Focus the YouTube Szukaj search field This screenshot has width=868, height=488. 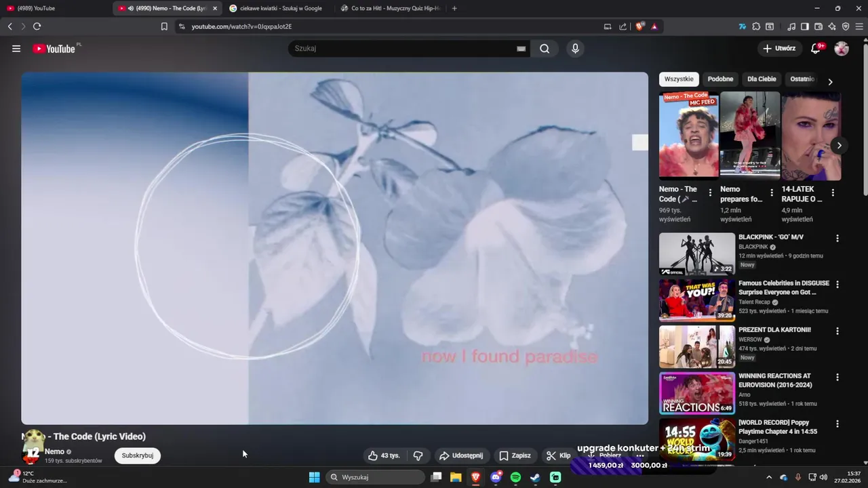pos(403,49)
